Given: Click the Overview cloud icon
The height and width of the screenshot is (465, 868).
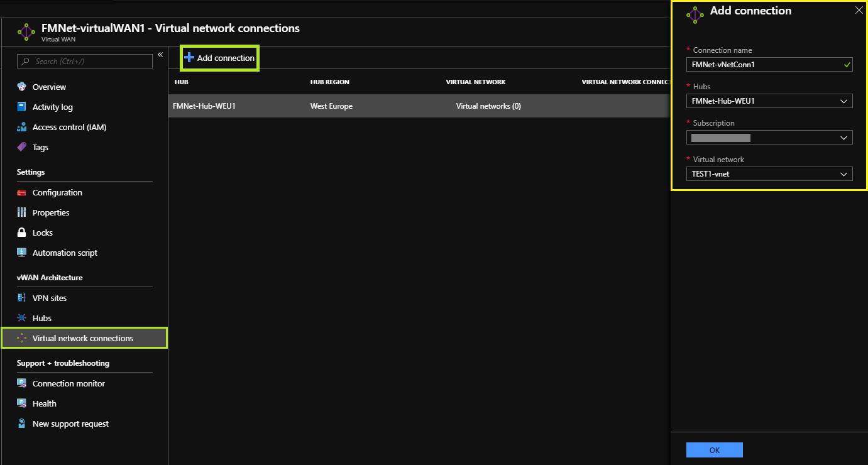Looking at the screenshot, I should 22,87.
